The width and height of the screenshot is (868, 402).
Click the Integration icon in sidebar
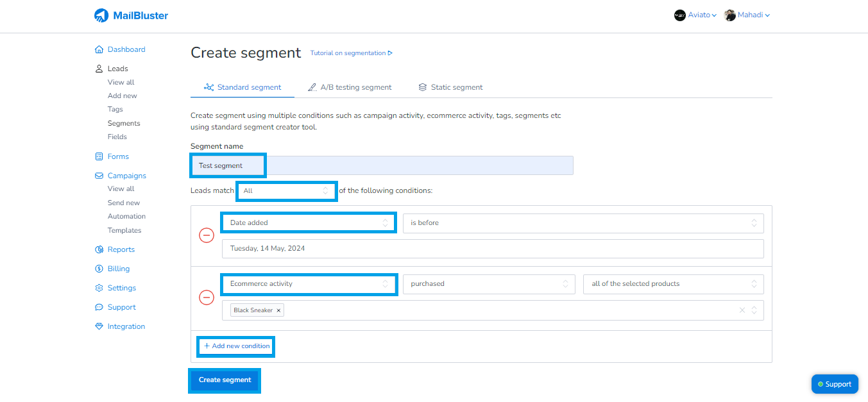point(100,326)
